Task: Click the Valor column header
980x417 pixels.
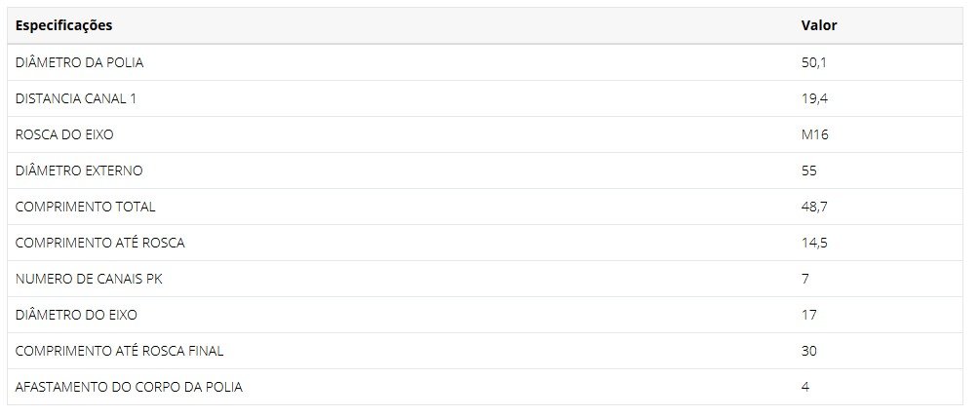Action: pyautogui.click(x=819, y=25)
